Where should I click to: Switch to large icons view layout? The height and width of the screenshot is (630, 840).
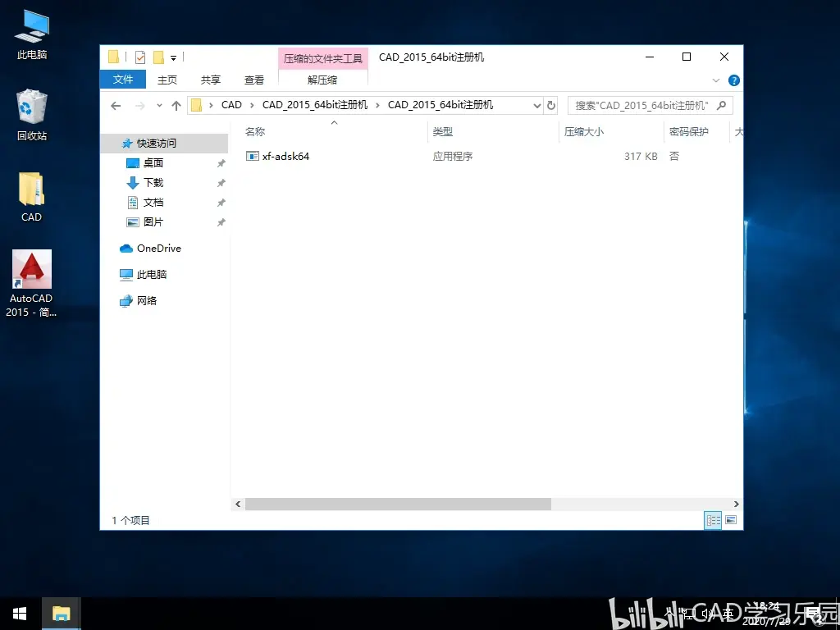731,520
